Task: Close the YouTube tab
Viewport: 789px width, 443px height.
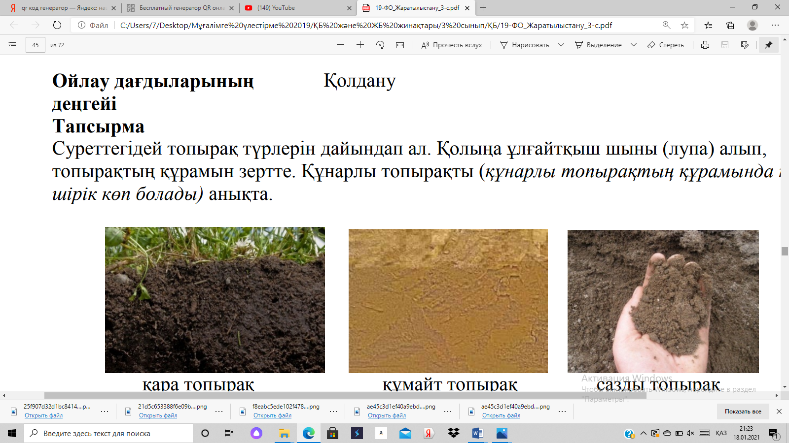Action: coord(349,8)
